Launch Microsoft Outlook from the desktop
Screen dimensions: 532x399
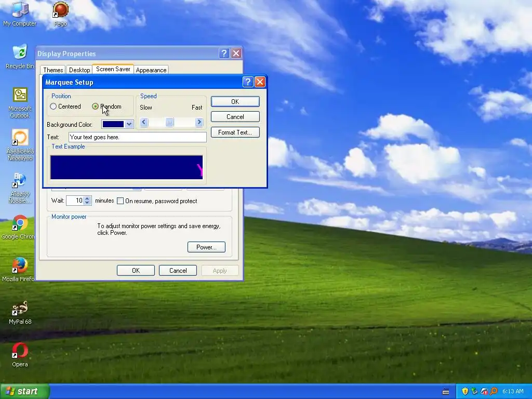click(x=20, y=102)
